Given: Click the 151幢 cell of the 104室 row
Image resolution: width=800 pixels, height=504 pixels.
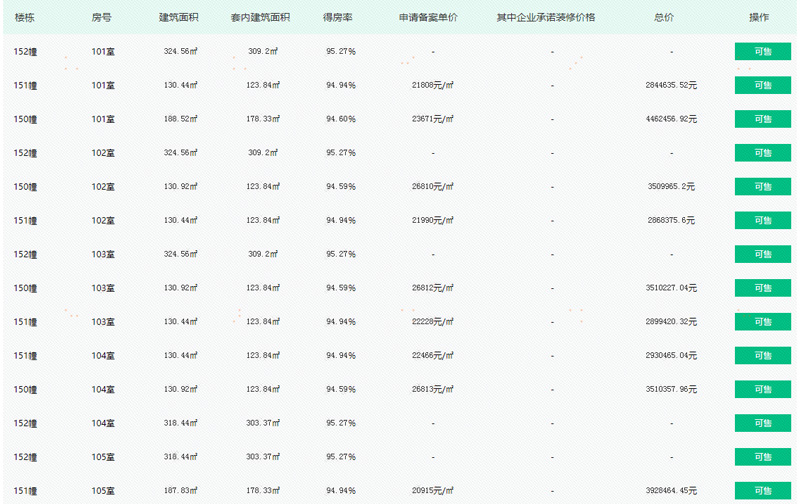Looking at the screenshot, I should (x=26, y=356).
